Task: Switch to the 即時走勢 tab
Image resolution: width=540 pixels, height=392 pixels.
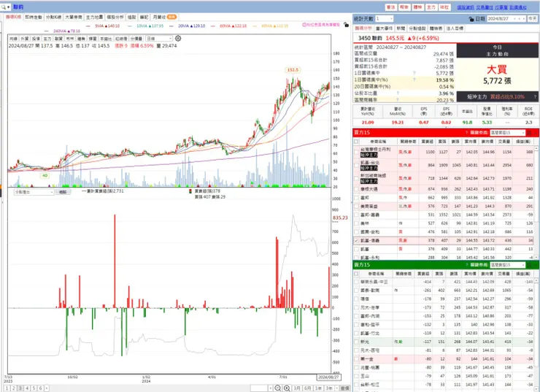Action: [x=34, y=17]
